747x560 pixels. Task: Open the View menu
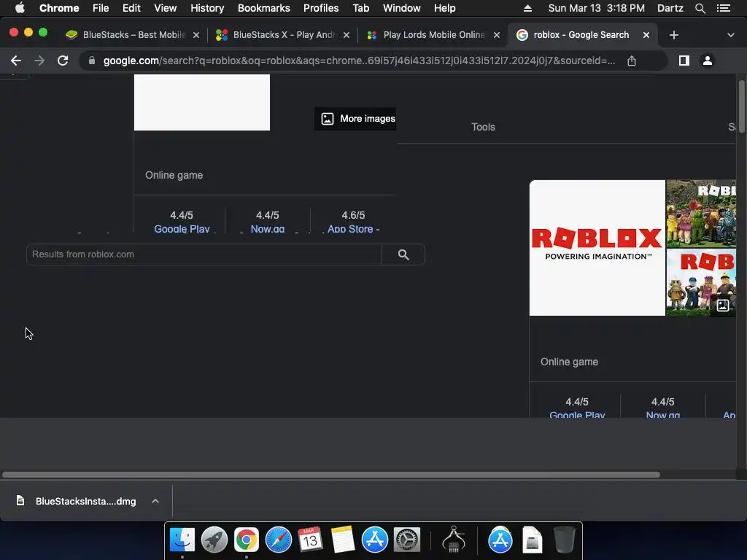(x=166, y=8)
